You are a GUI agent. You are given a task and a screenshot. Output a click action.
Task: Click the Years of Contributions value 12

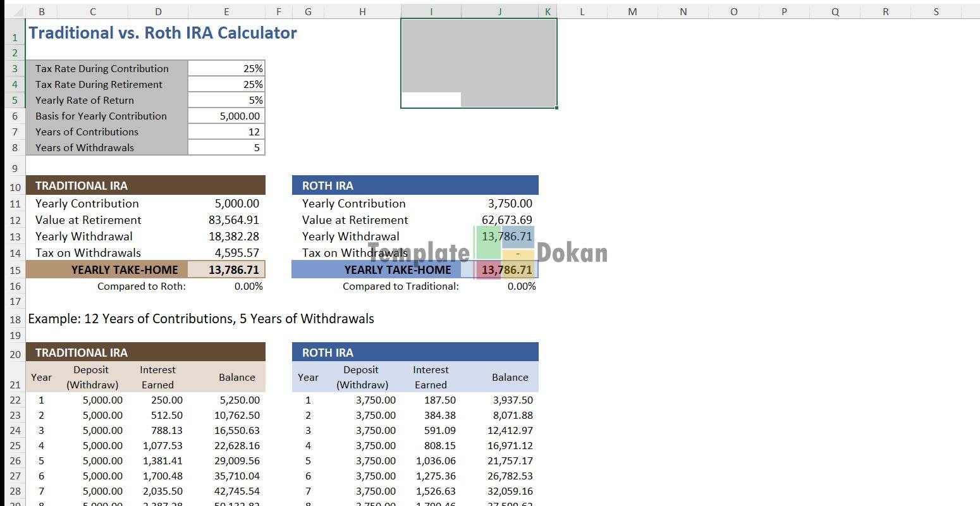(x=226, y=132)
